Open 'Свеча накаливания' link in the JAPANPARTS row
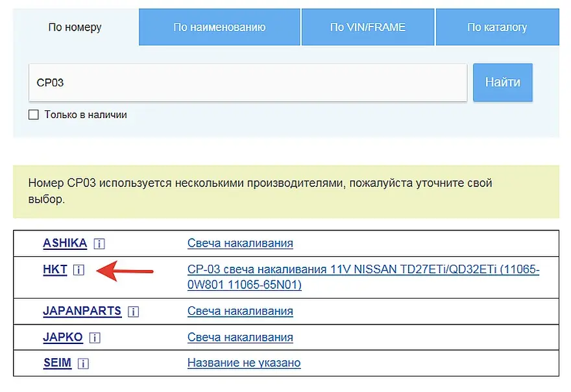This screenshot has height=392, width=571. point(240,311)
